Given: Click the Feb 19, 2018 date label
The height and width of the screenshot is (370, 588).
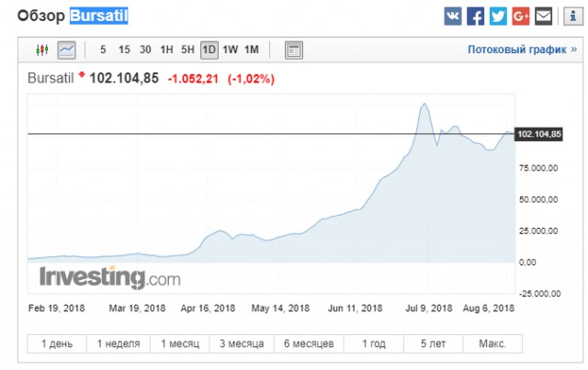Looking at the screenshot, I should (x=57, y=308).
